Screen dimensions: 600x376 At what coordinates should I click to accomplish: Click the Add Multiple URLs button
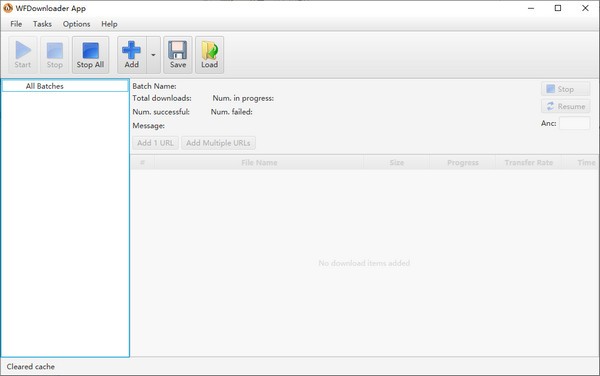click(x=218, y=143)
